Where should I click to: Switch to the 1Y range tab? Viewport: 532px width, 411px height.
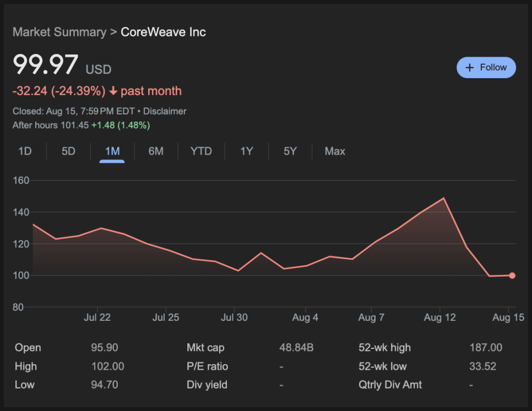(247, 151)
